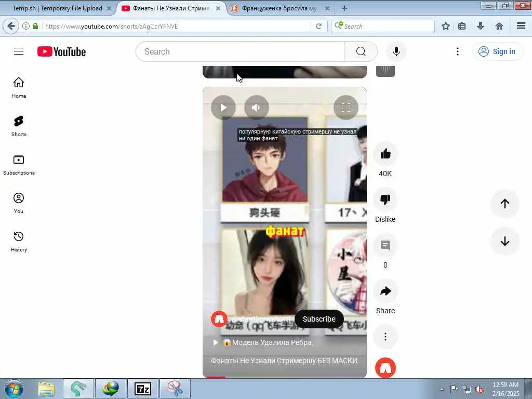
Task: Switch to Temp.sh Temporary File Upload tab
Action: (x=57, y=8)
